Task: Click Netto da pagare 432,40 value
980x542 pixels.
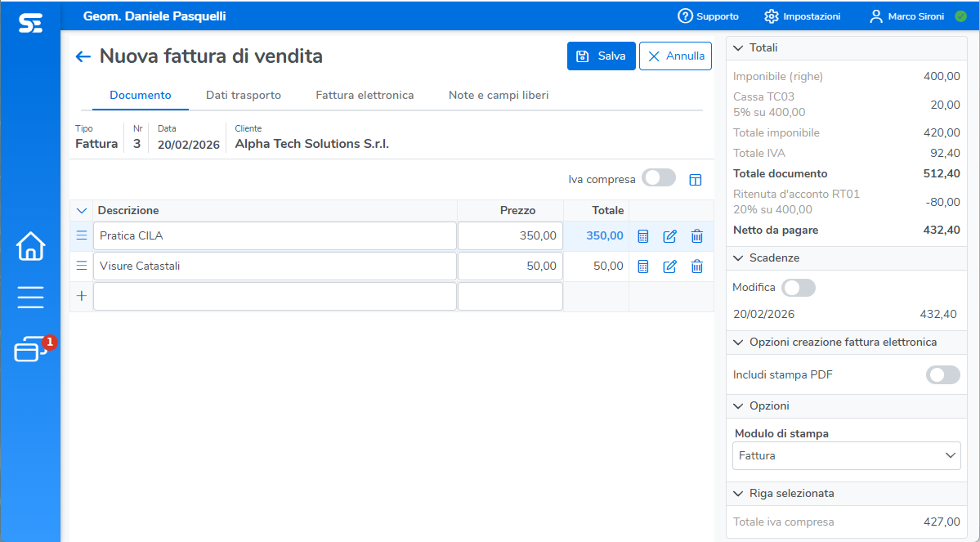Action: (x=942, y=230)
